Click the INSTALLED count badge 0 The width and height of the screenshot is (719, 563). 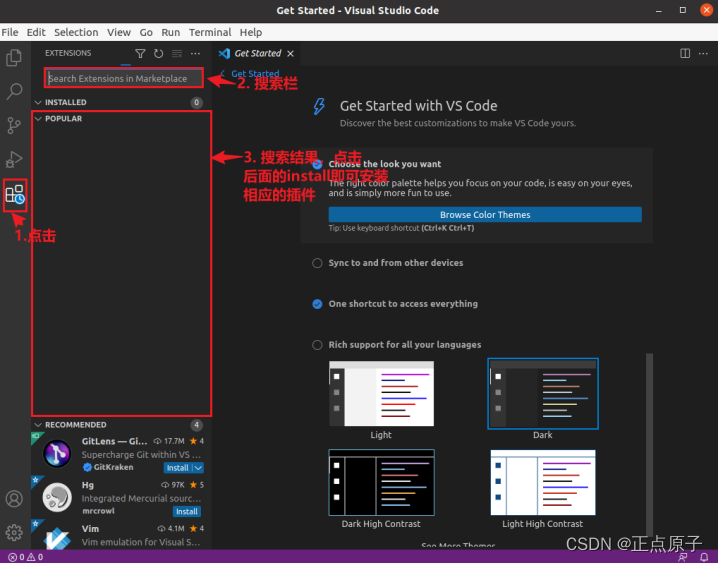(196, 103)
